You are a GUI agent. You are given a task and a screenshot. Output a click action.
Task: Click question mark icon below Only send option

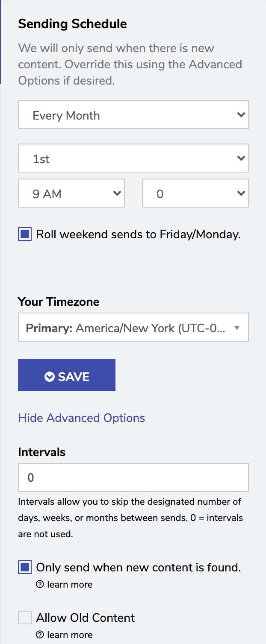click(x=40, y=584)
